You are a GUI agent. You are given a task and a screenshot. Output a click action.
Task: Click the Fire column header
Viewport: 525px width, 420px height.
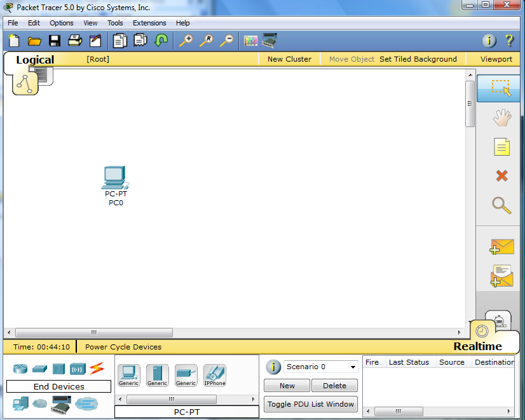[372, 362]
